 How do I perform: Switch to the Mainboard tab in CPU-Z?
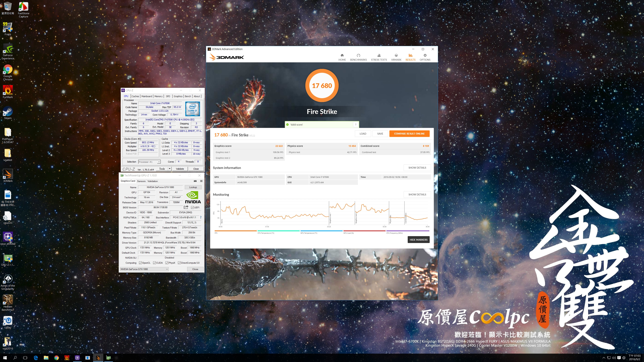(x=147, y=96)
